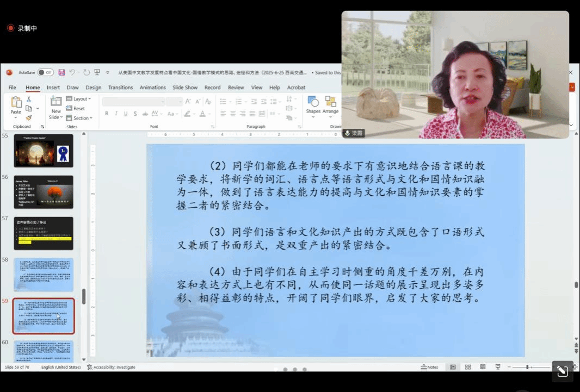Click the Increase Font Size icon

[188, 101]
